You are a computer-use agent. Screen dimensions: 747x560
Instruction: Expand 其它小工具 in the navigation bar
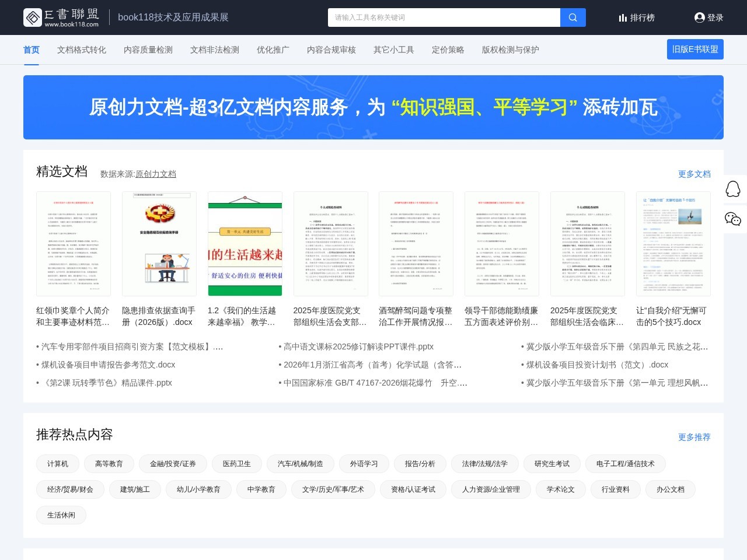click(x=393, y=50)
